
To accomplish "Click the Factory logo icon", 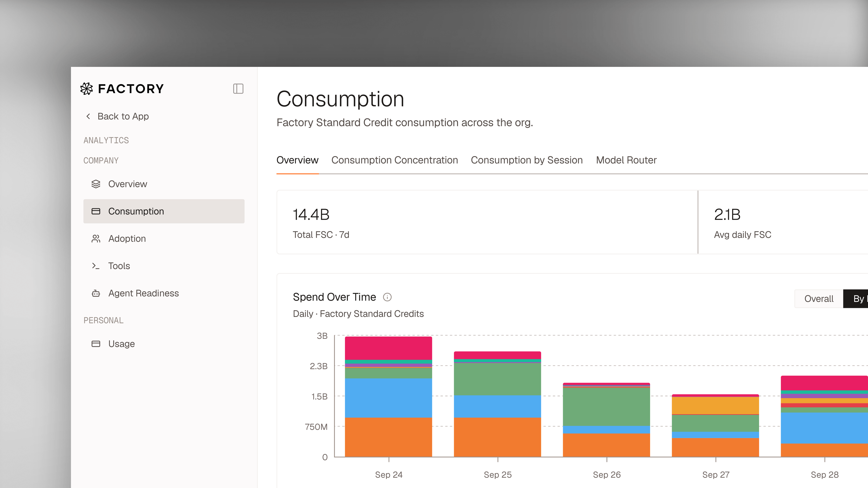I will coord(87,89).
